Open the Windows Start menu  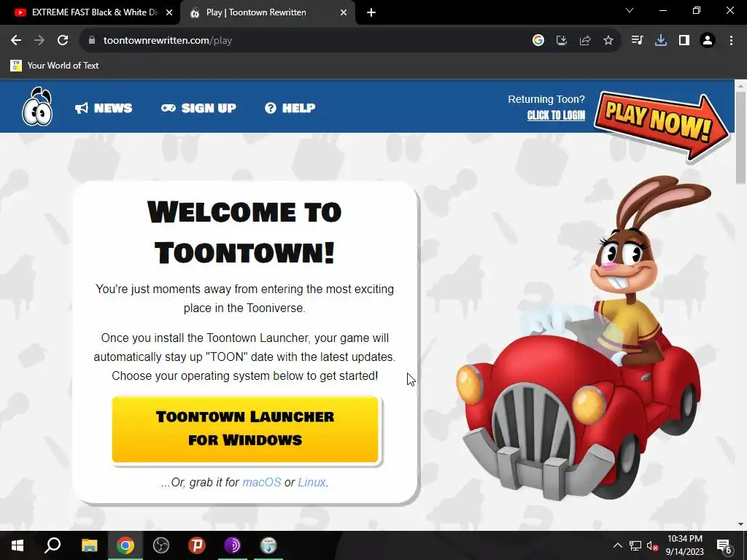pyautogui.click(x=18, y=545)
